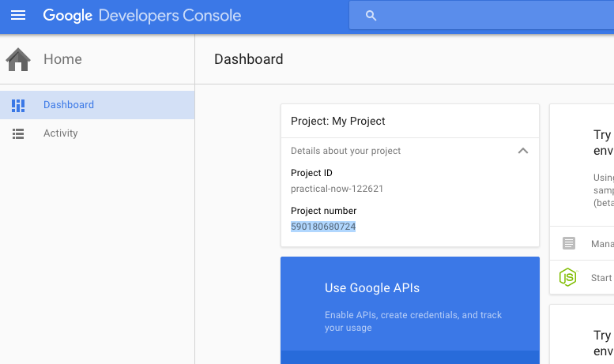
Task: Click the highlighted project number 590180680724
Action: pyautogui.click(x=323, y=227)
